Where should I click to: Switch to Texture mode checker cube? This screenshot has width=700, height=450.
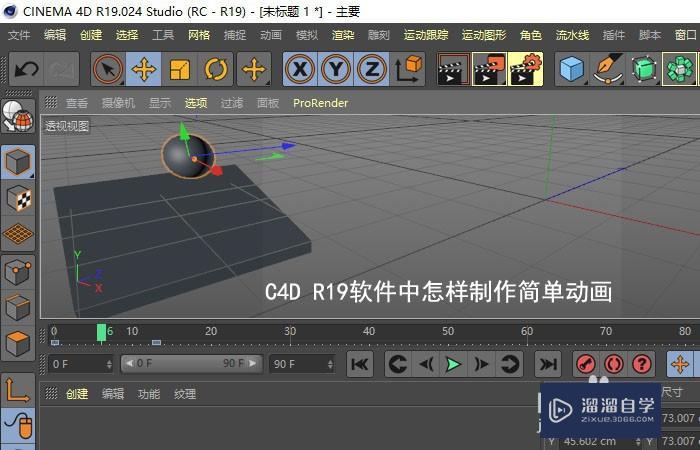[18, 198]
